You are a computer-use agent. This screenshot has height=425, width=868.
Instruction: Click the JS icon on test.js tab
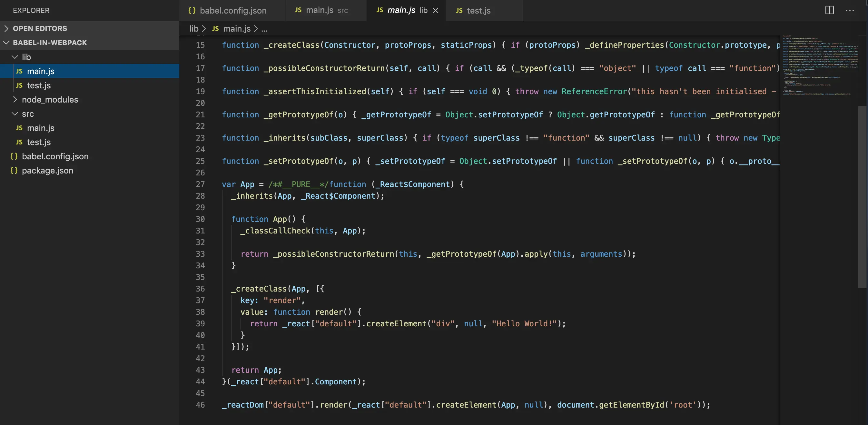click(x=459, y=10)
